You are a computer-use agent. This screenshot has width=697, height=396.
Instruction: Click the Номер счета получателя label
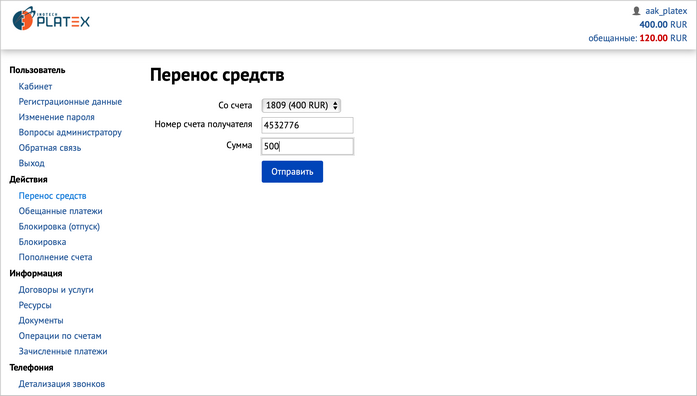tap(203, 124)
